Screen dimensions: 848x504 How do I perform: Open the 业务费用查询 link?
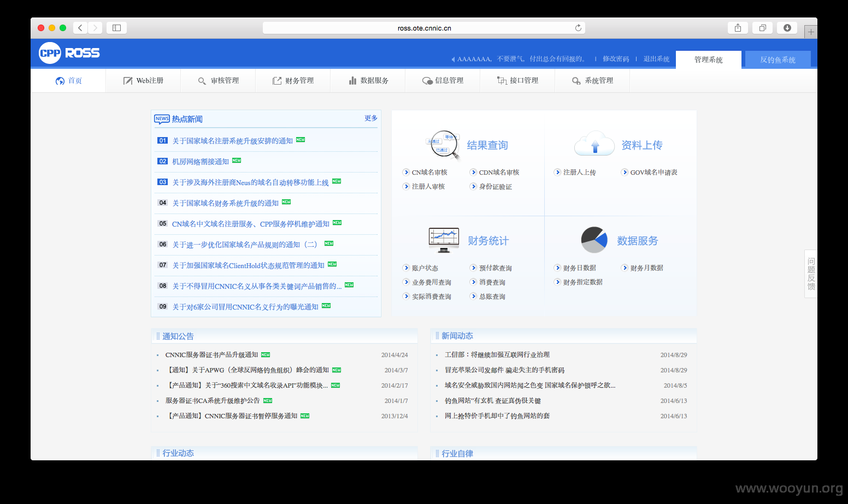pyautogui.click(x=432, y=282)
